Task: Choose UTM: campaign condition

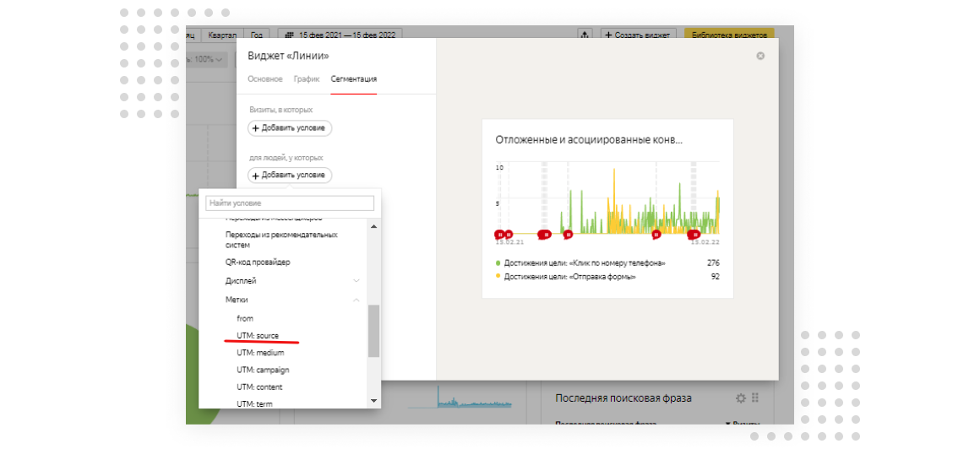Action: point(263,370)
